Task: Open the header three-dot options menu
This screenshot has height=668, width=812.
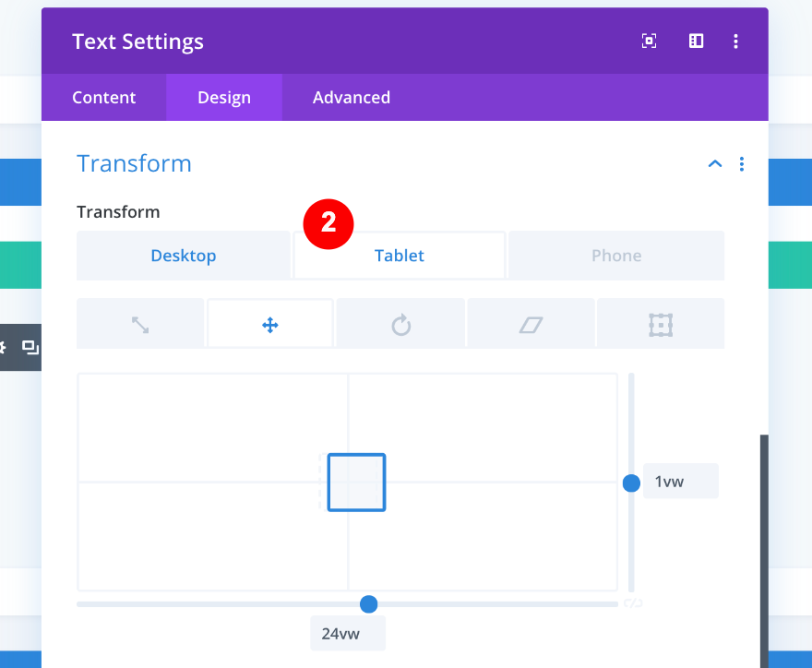Action: (x=735, y=41)
